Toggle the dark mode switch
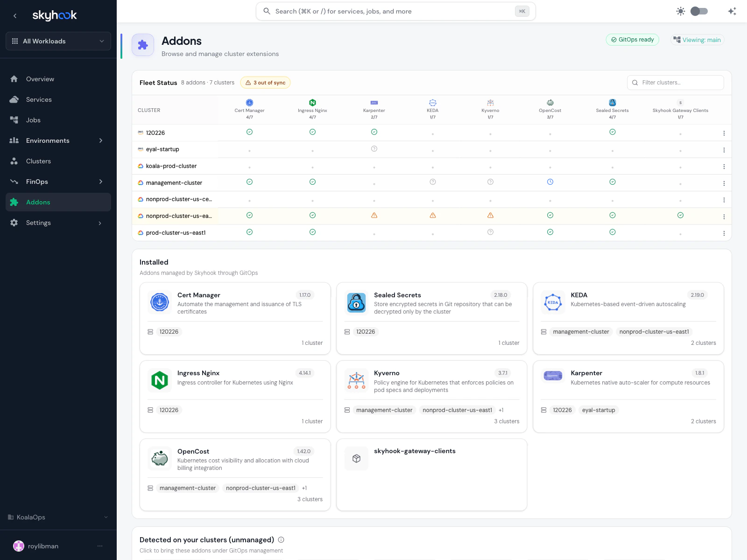This screenshot has width=747, height=560. (x=699, y=11)
